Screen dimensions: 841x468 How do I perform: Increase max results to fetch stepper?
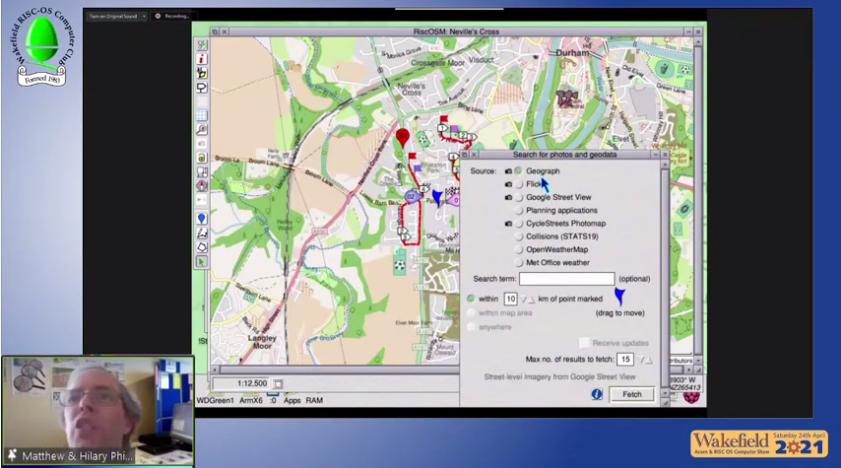coord(648,360)
